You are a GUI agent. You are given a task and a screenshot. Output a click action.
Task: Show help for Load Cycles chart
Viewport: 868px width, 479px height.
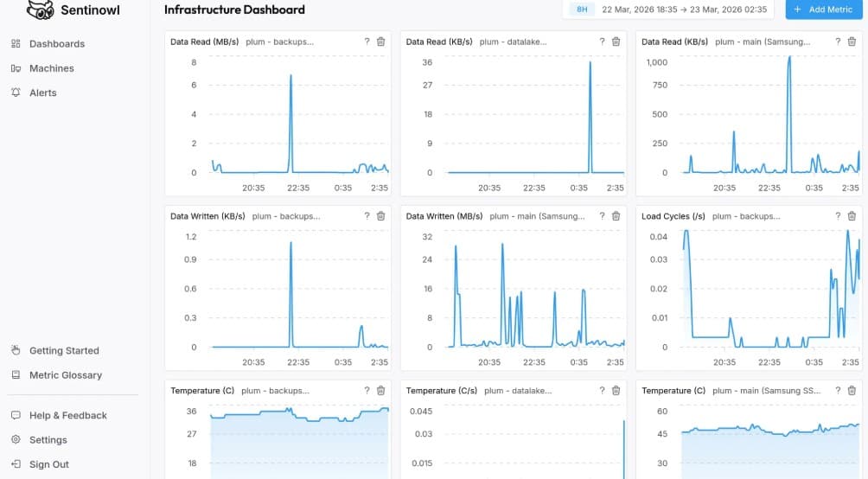coord(838,216)
